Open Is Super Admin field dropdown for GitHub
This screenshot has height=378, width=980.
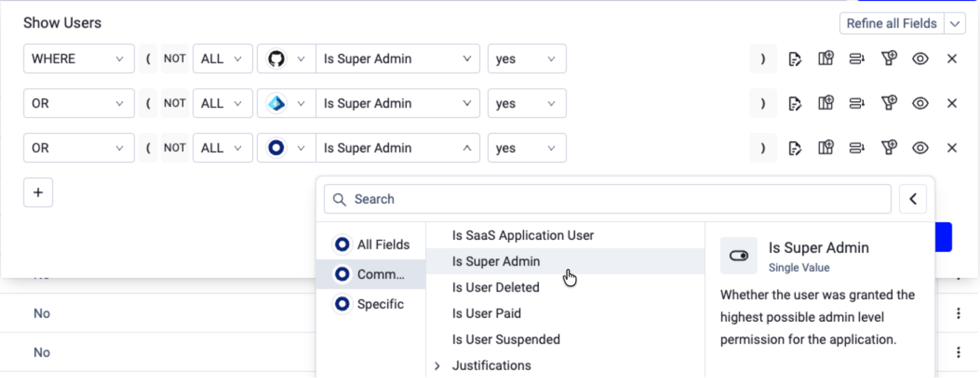(398, 59)
